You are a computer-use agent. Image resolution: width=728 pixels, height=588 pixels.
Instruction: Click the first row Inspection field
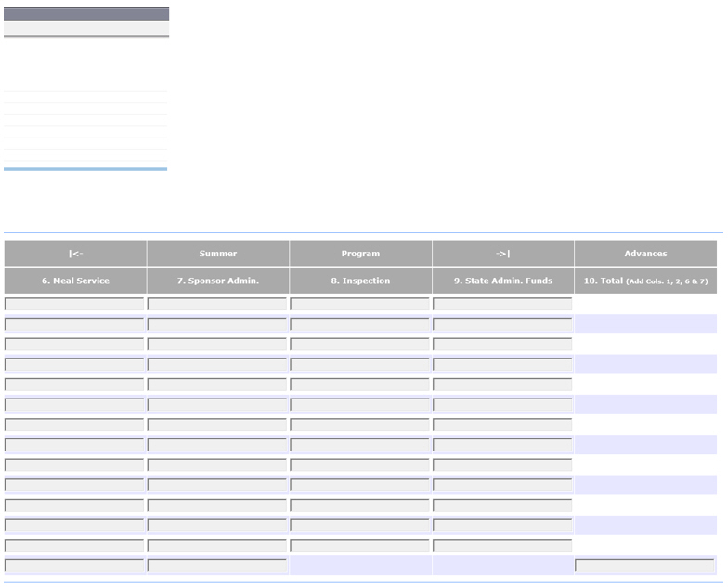tap(360, 304)
